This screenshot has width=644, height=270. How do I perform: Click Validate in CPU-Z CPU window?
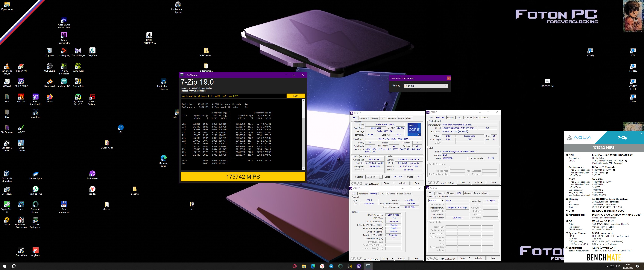[402, 183]
